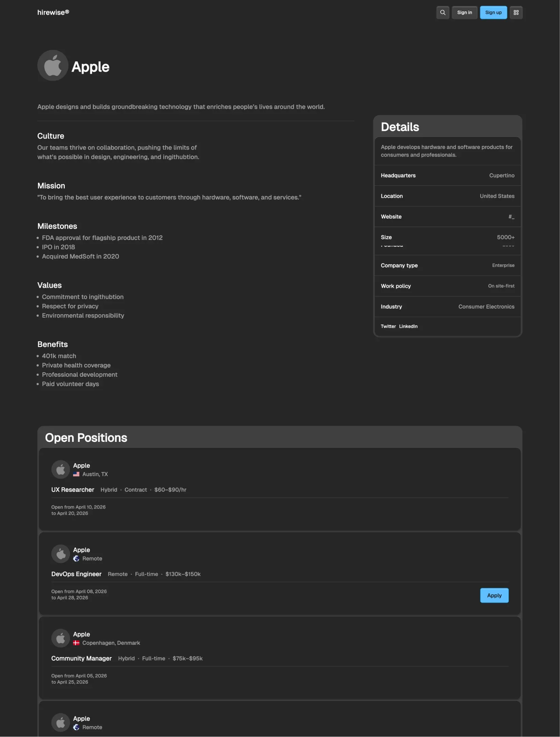Click Apple logo in the bottom partial card
Screen dimensions: 560x737
click(61, 722)
